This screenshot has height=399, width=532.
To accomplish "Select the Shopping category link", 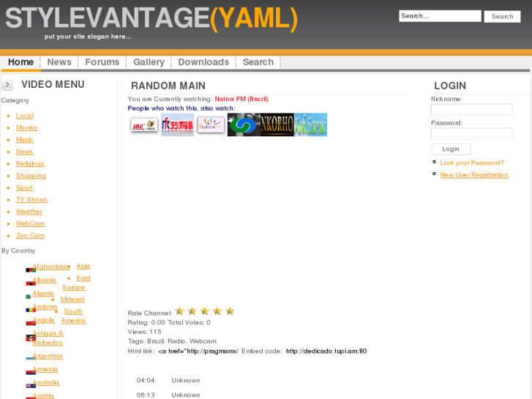I will (31, 176).
